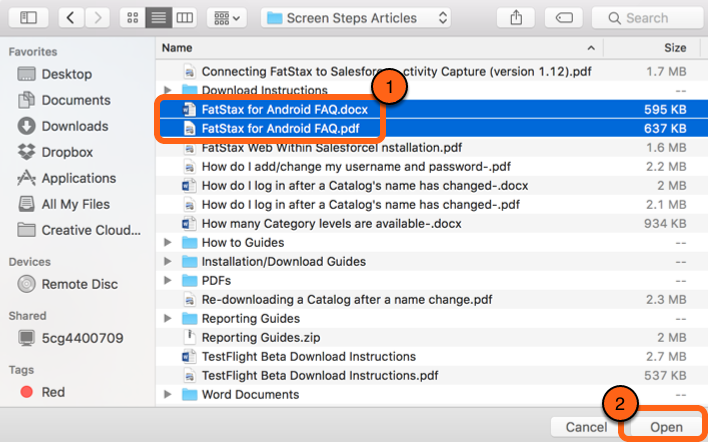The width and height of the screenshot is (708, 442).
Task: Expand the PDFs folder
Action: tap(168, 280)
